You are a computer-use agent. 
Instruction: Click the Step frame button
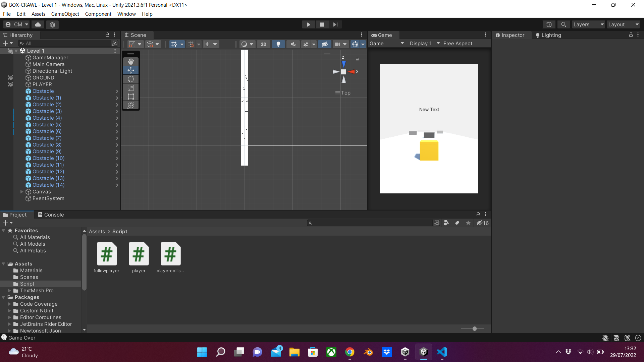(335, 24)
